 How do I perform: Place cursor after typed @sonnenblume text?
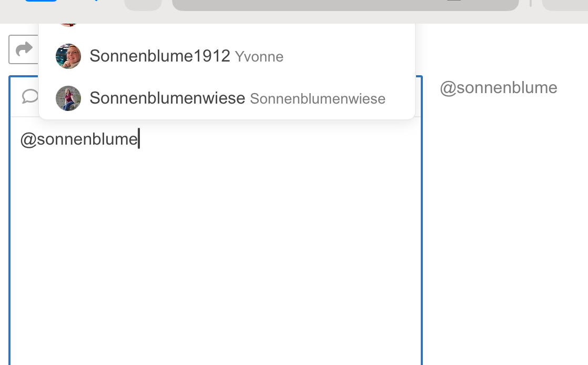click(x=139, y=139)
